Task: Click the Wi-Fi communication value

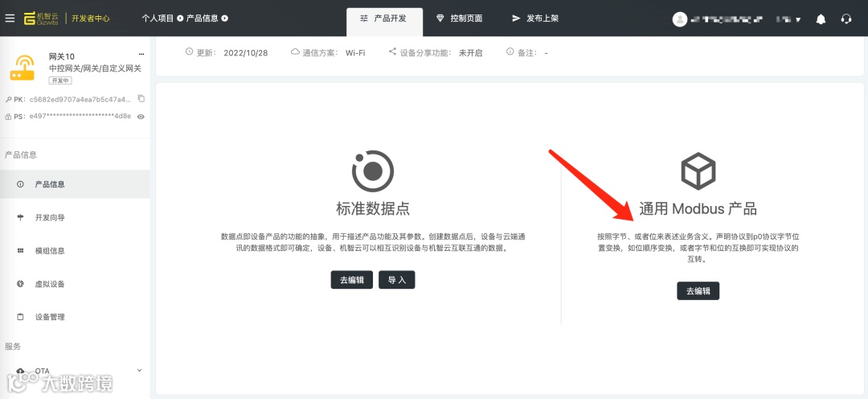Action: pyautogui.click(x=355, y=52)
